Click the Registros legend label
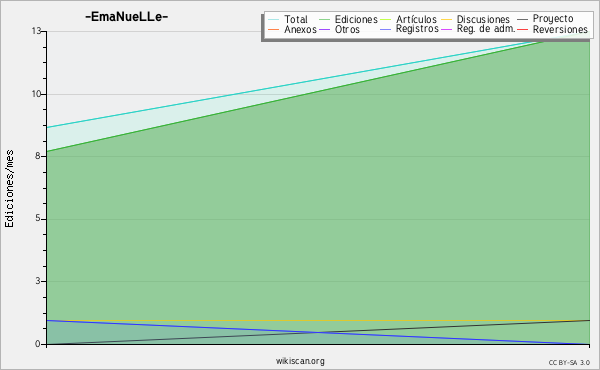Image resolution: width=600 pixels, height=370 pixels. pos(417,29)
